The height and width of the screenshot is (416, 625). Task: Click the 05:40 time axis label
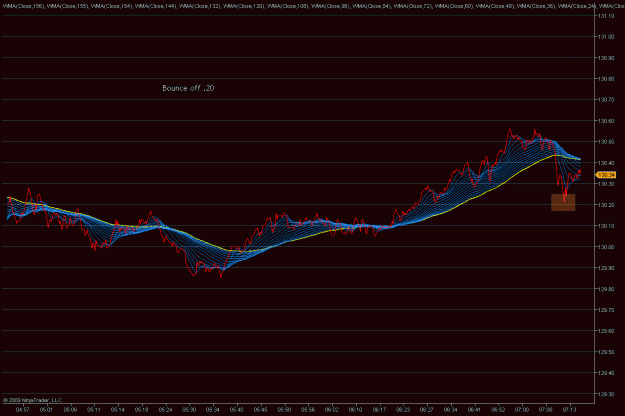237,410
